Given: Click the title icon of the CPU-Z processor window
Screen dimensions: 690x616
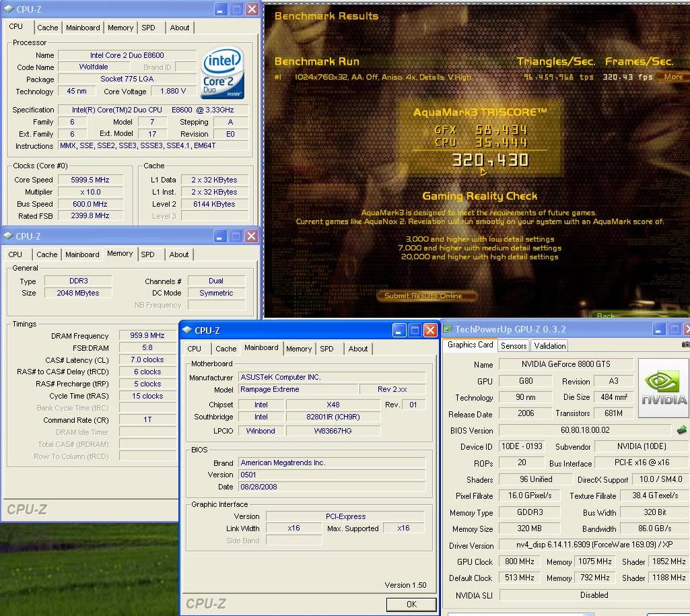Looking at the screenshot, I should click(x=8, y=8).
